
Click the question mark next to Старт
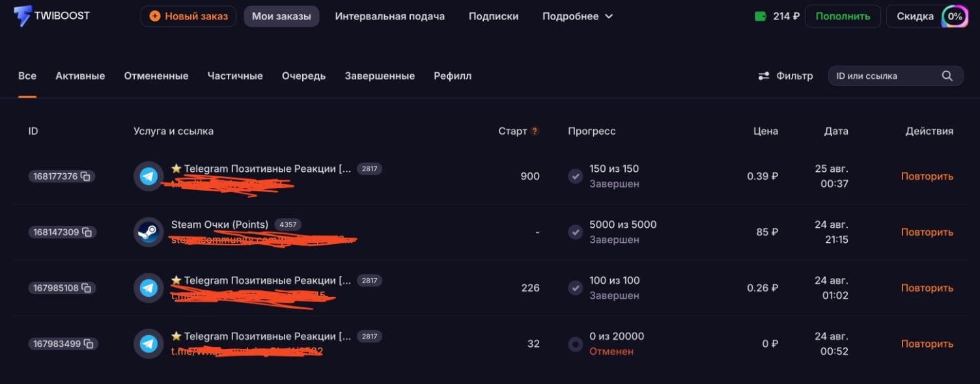[x=535, y=131]
